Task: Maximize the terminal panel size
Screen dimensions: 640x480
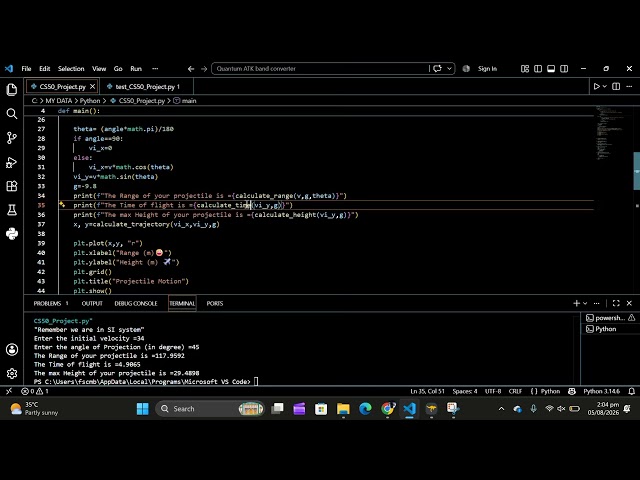Action: (x=616, y=303)
